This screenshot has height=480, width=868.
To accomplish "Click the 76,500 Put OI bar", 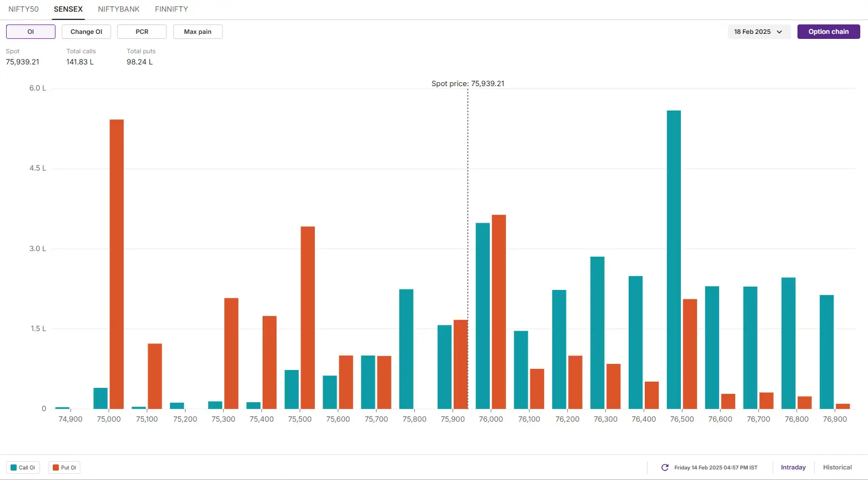I will point(690,354).
